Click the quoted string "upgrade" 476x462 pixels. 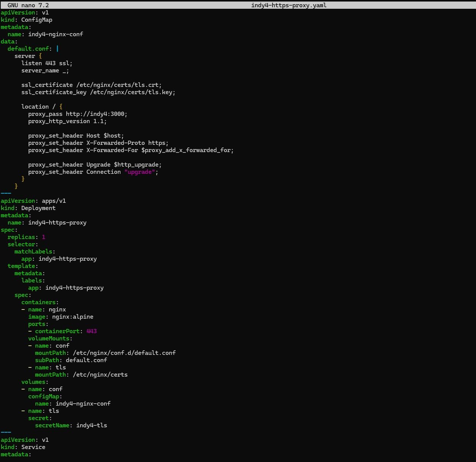point(139,172)
